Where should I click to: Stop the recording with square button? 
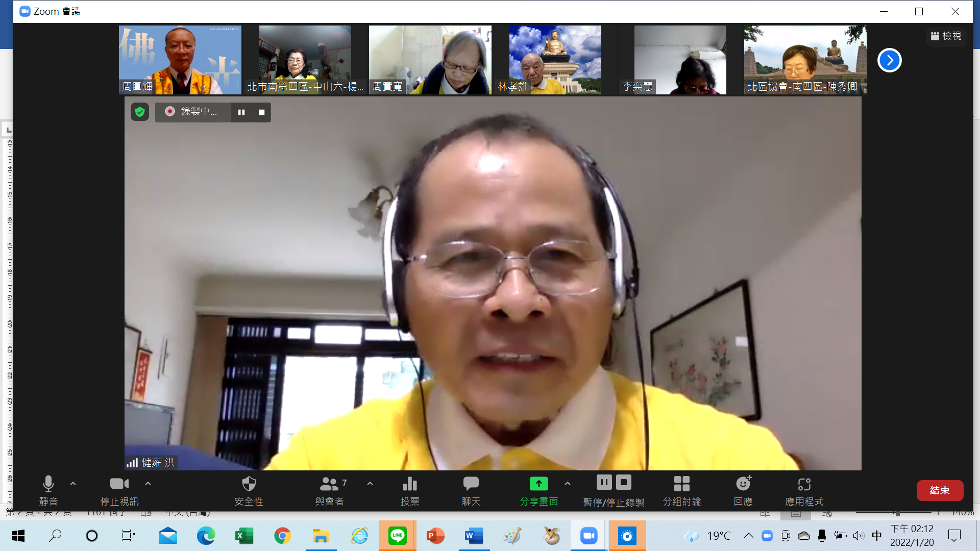pyautogui.click(x=262, y=112)
